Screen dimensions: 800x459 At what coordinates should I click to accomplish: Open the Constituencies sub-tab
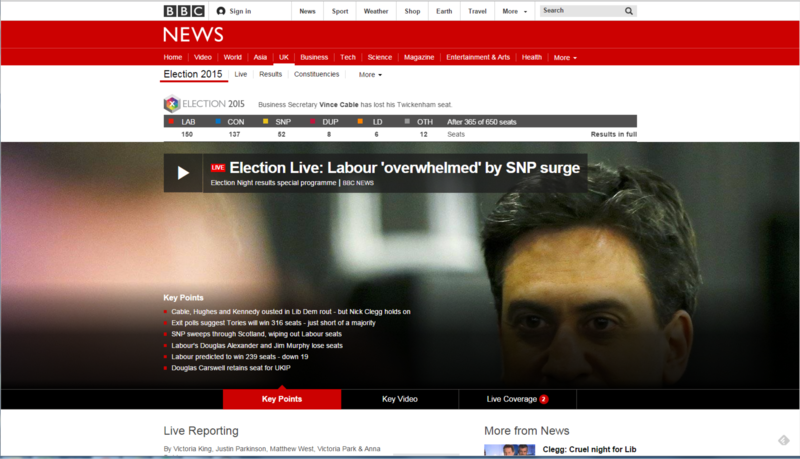[x=316, y=74]
